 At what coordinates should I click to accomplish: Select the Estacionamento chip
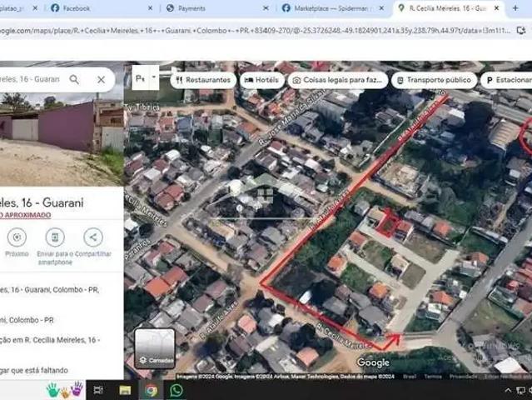click(x=506, y=80)
